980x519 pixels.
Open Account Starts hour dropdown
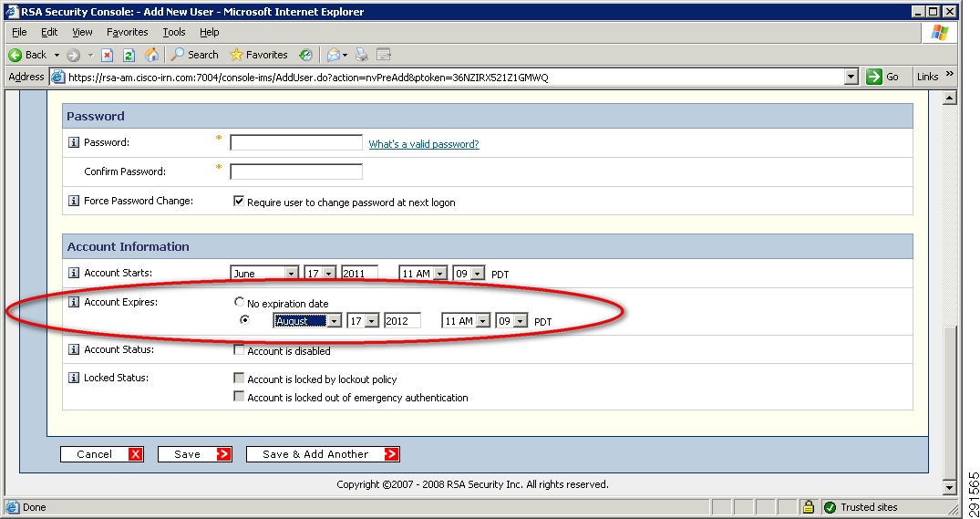423,274
